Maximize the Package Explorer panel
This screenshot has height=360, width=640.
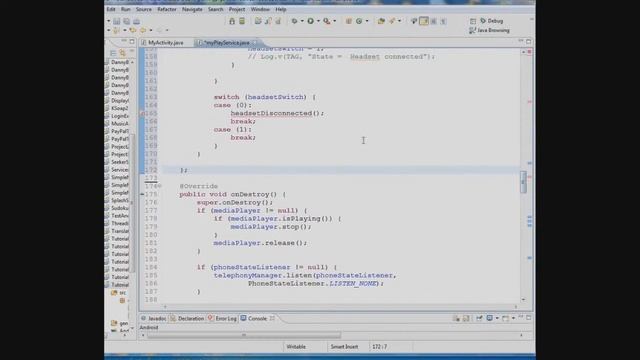pos(132,41)
